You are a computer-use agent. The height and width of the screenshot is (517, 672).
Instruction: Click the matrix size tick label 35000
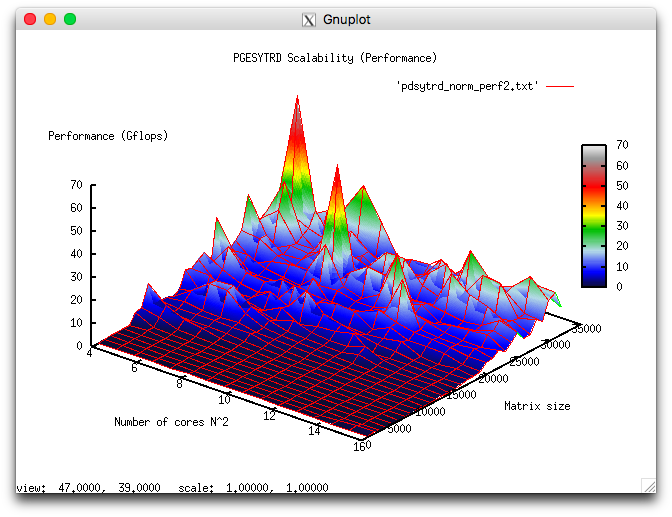587,329
